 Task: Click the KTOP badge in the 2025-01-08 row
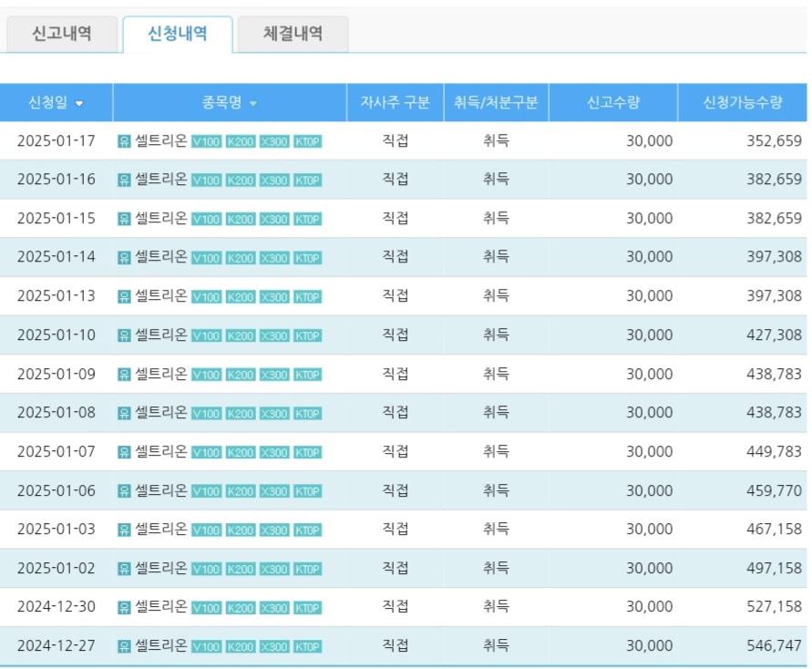[x=308, y=413]
